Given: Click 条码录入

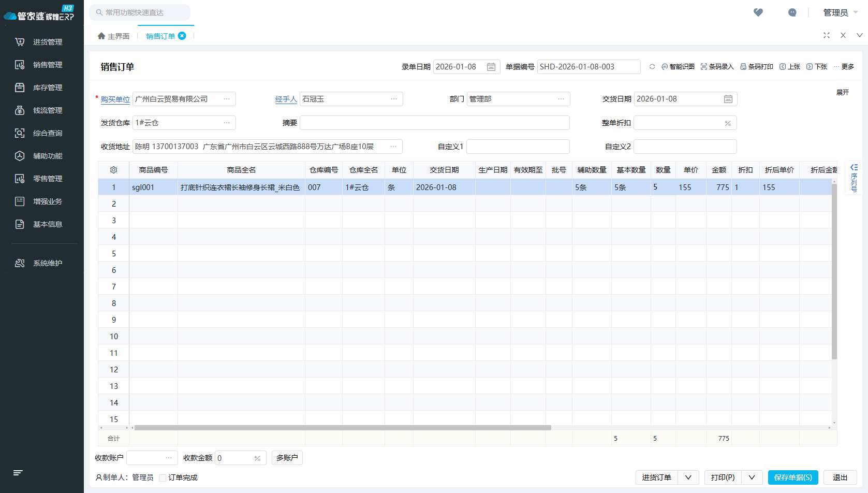Looking at the screenshot, I should [717, 67].
